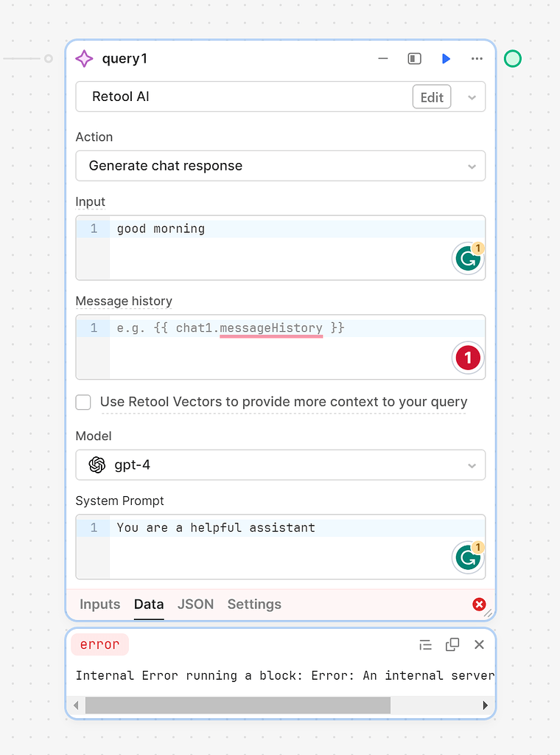Open the query1 overflow menu
560x755 pixels.
[x=477, y=58]
